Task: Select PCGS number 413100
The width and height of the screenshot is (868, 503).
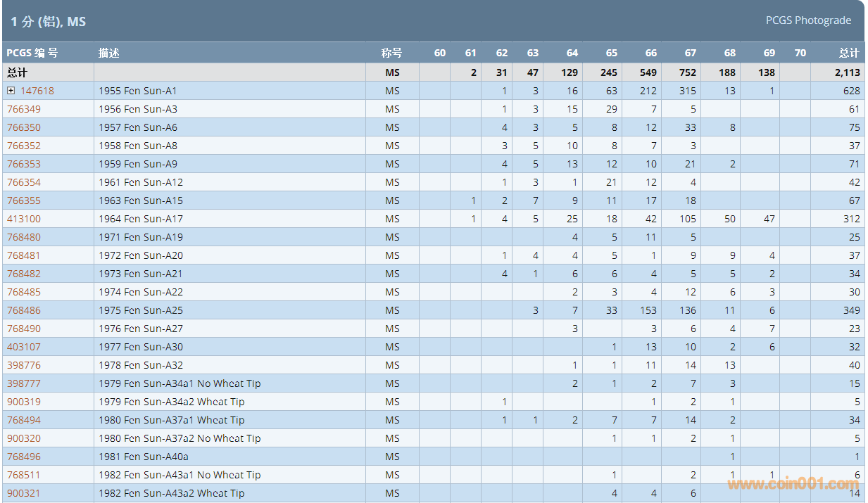Action: click(x=24, y=219)
